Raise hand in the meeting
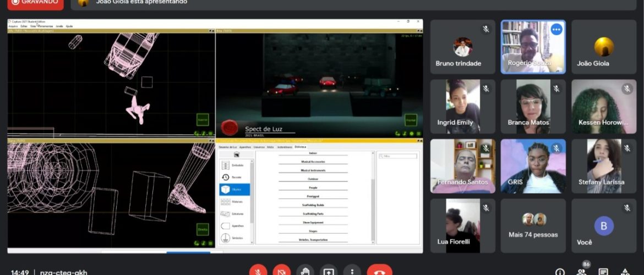Image resolution: width=644 pixels, height=275 pixels. 305,271
